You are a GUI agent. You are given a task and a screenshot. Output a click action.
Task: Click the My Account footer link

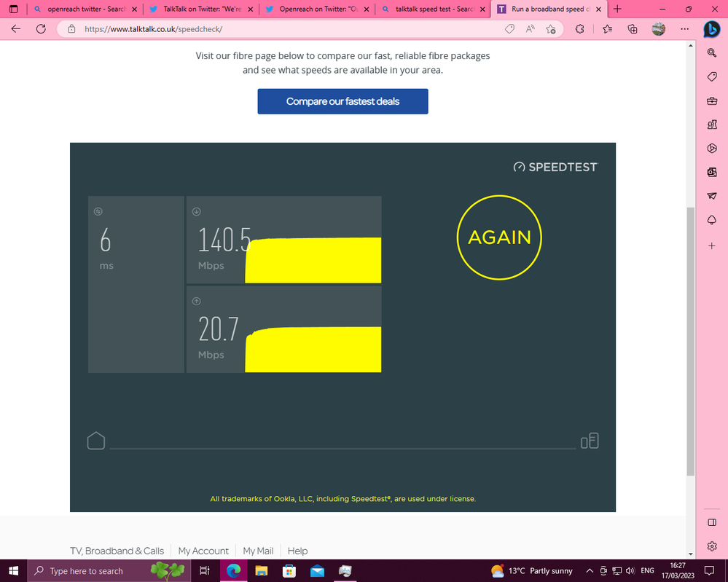point(203,551)
